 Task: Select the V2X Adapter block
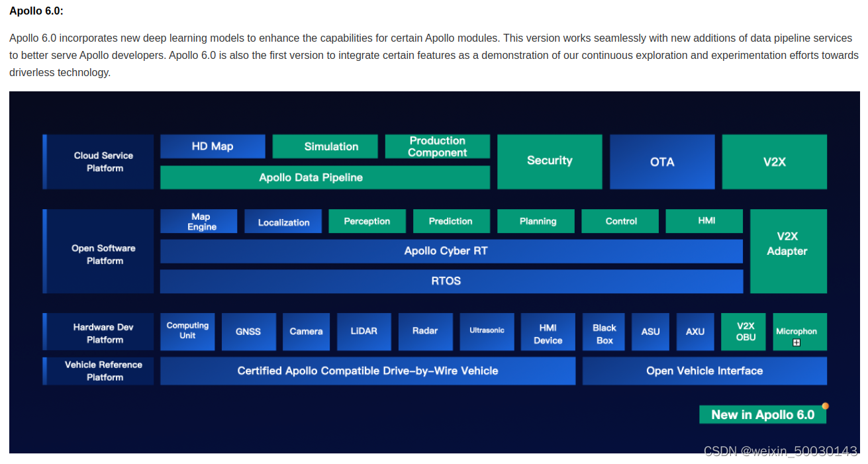pos(788,252)
